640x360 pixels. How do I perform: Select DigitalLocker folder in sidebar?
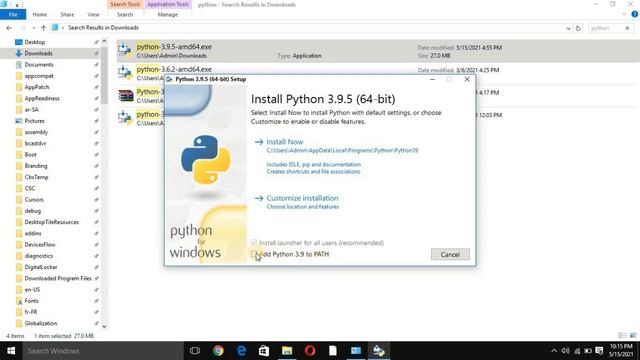[x=41, y=267]
